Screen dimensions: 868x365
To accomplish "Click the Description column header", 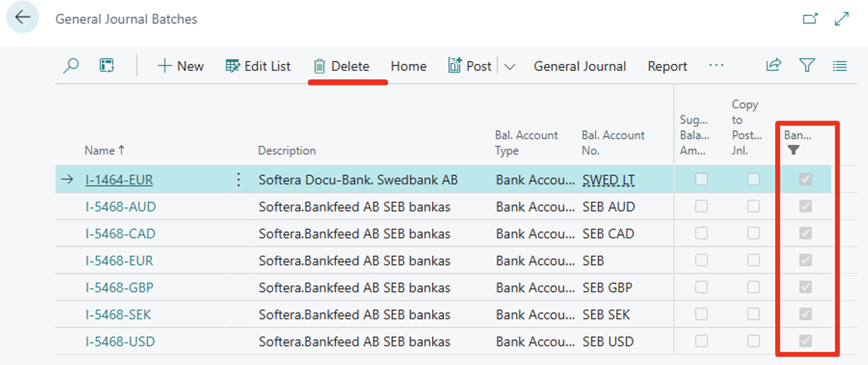I will click(x=287, y=150).
